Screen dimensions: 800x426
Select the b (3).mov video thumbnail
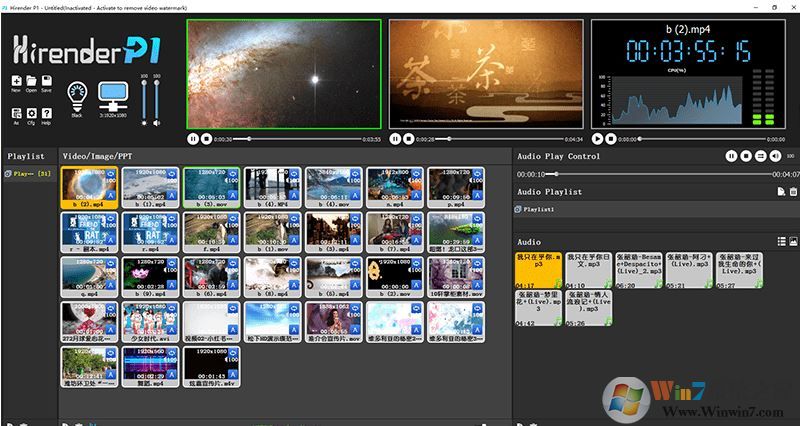pos(211,187)
